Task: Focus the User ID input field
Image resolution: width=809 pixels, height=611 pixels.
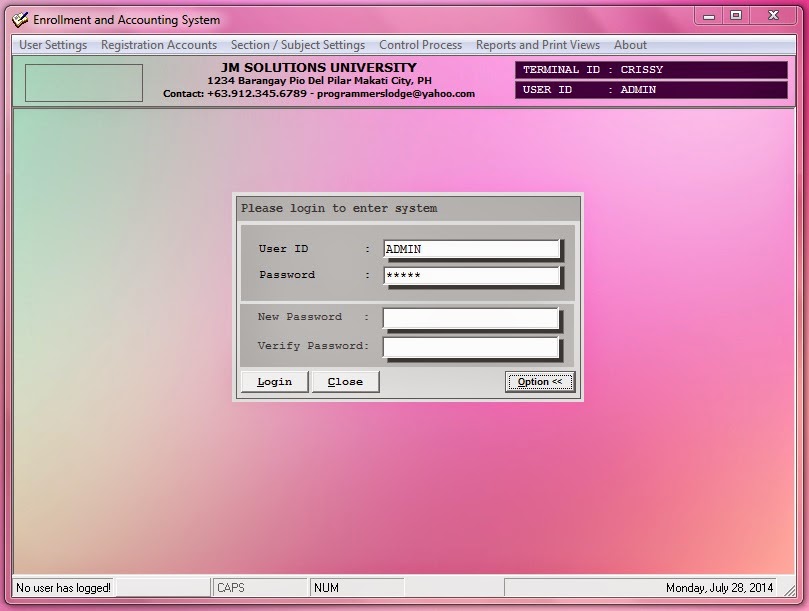Action: click(472, 249)
